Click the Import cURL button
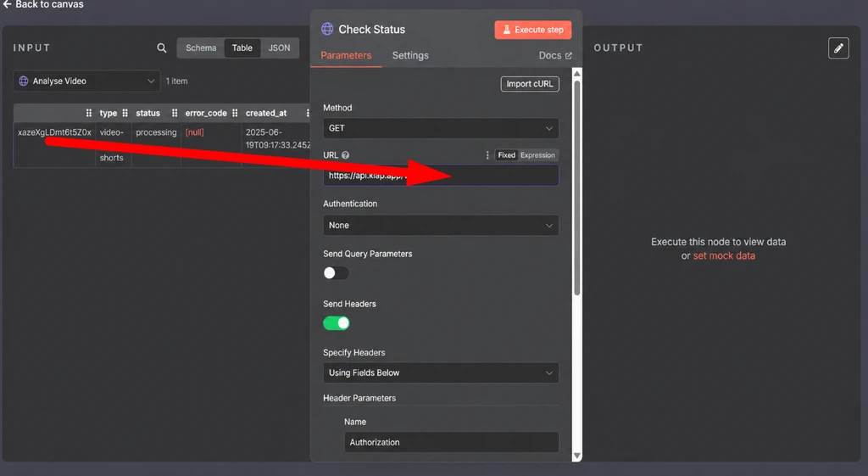Screen dimensions: 868x476 pyautogui.click(x=530, y=84)
